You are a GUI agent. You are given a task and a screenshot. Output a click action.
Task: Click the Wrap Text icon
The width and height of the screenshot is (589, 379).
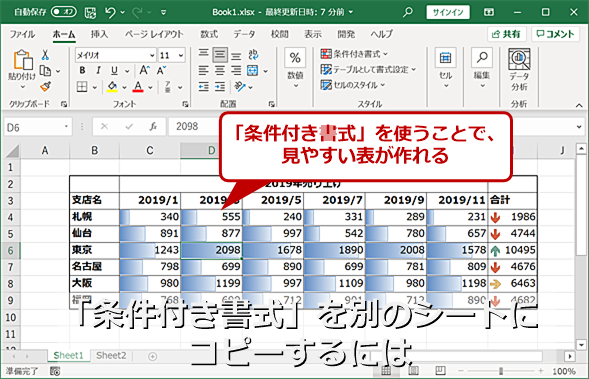(x=253, y=55)
